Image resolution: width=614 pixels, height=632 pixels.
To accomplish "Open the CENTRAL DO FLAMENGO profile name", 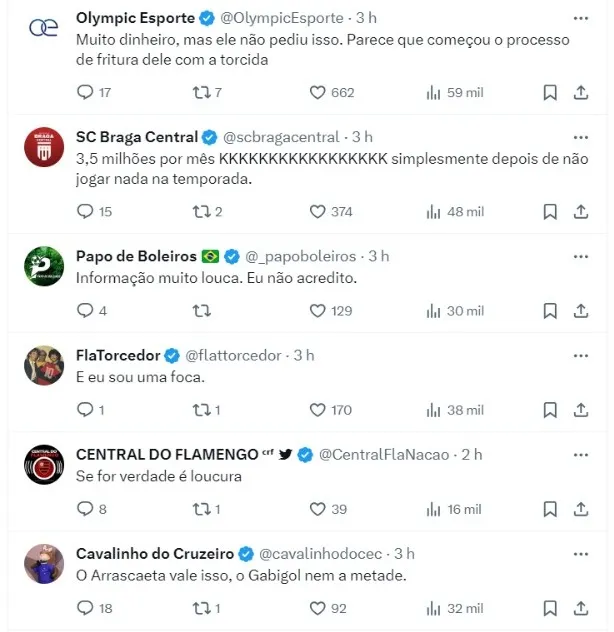I will (167, 454).
